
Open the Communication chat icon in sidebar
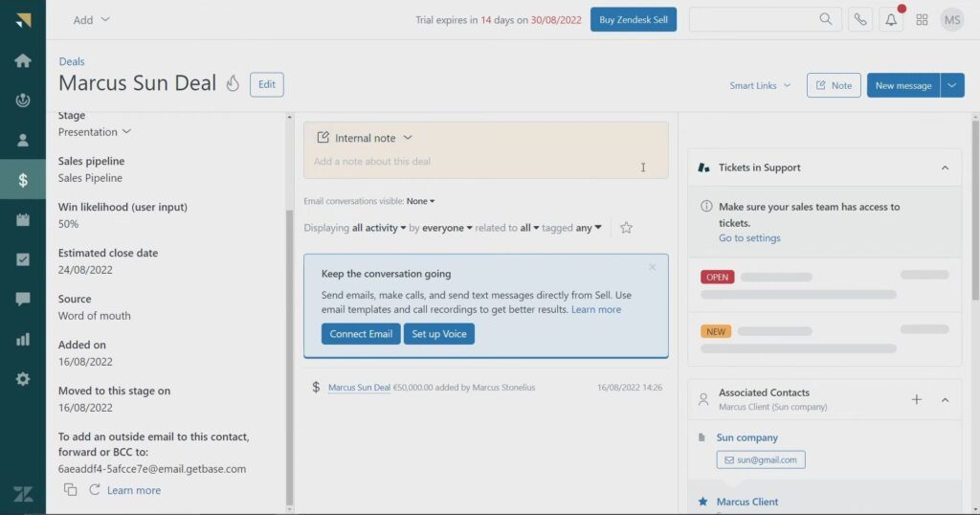tap(23, 300)
